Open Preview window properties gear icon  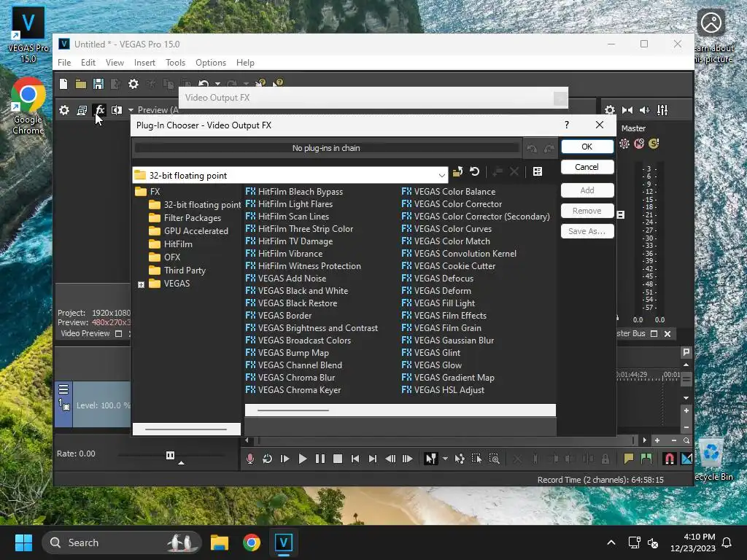coord(64,111)
